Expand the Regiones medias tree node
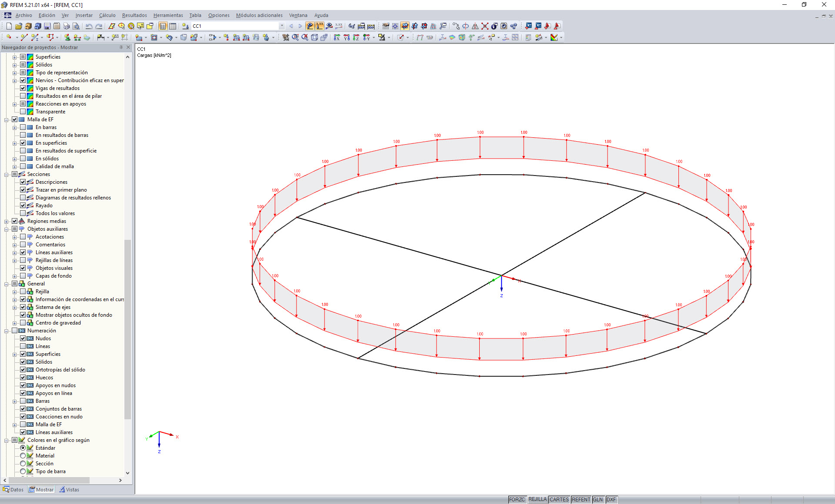The image size is (835, 504). 7,221
